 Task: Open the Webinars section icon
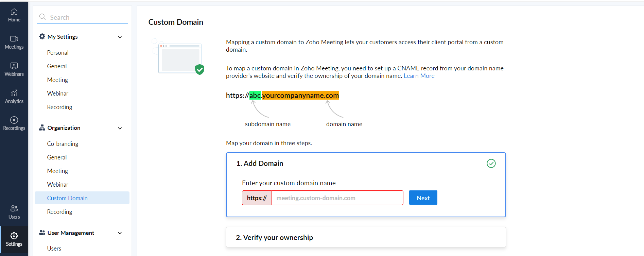pos(14,69)
